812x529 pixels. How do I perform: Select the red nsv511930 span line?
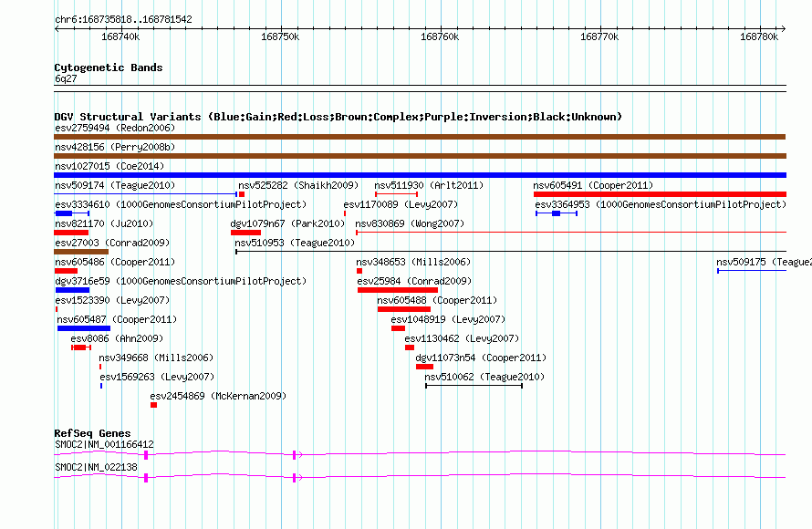click(x=397, y=194)
